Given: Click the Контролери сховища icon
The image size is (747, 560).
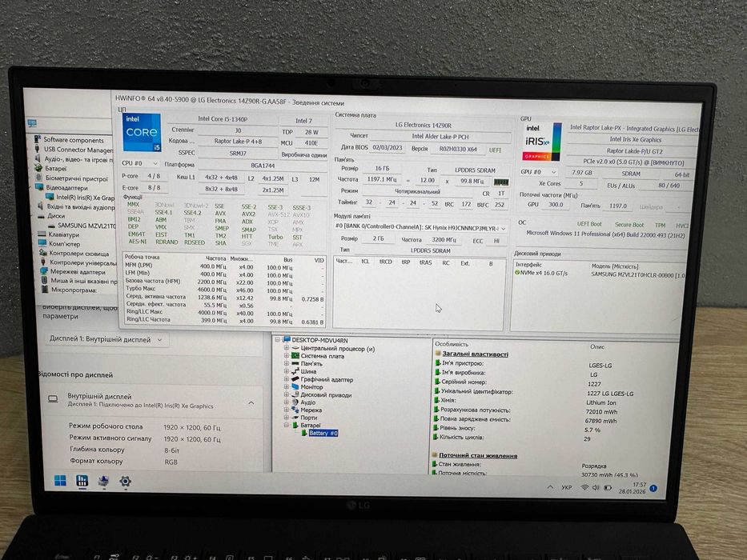Looking at the screenshot, I should click(43, 253).
